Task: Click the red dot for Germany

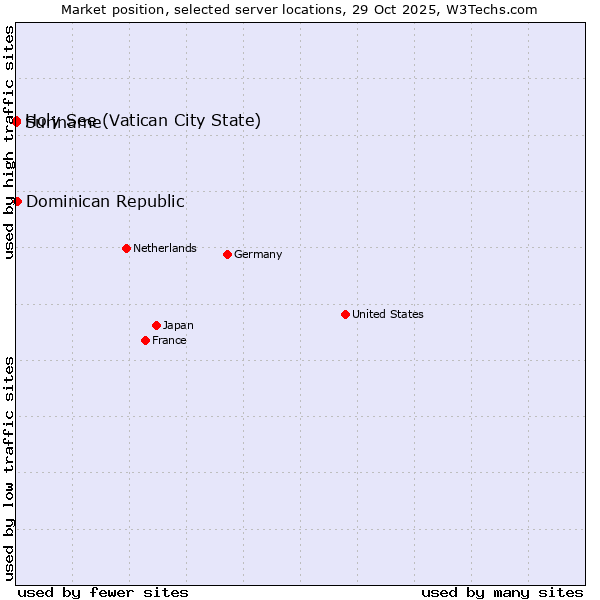Action: pyautogui.click(x=227, y=254)
